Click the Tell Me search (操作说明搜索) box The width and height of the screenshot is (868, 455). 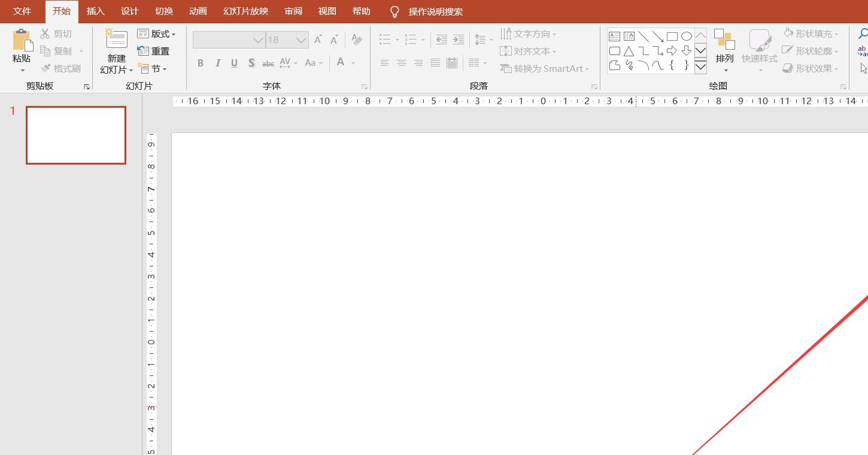click(436, 11)
